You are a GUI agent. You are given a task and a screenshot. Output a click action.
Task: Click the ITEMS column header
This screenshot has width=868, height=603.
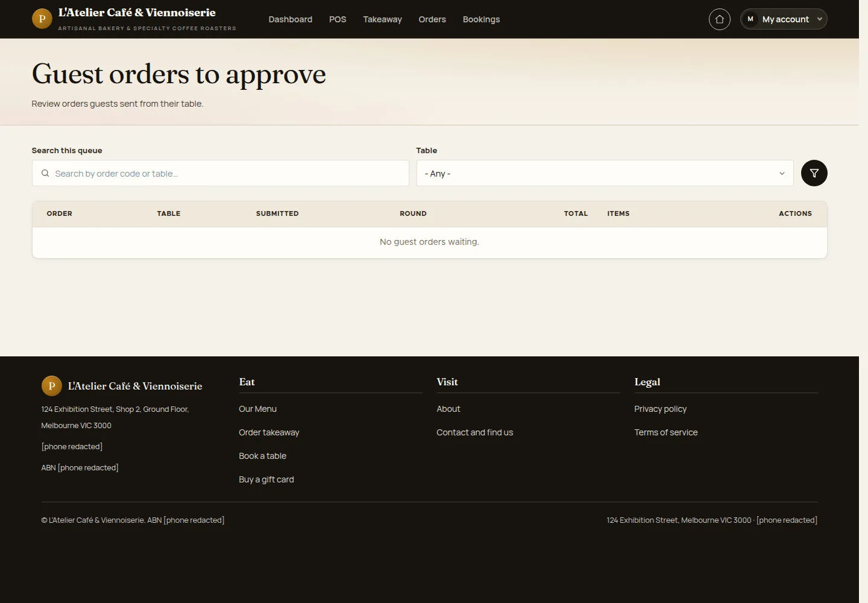point(618,213)
